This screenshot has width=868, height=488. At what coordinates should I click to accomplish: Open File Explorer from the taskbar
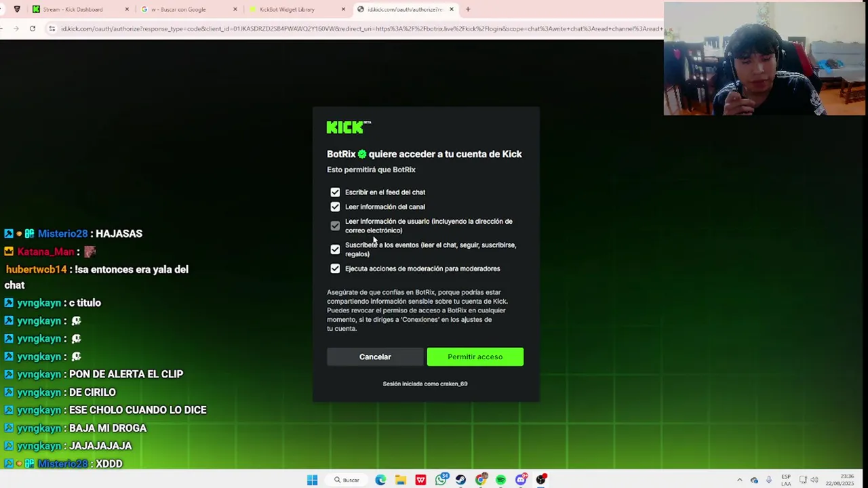401,480
